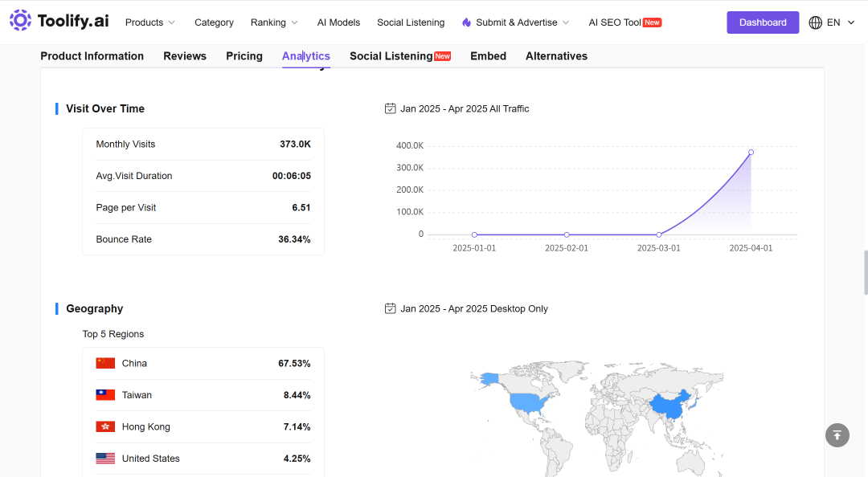This screenshot has height=477, width=868.
Task: Click the page vertical scrollbar thumb
Action: pos(866,273)
